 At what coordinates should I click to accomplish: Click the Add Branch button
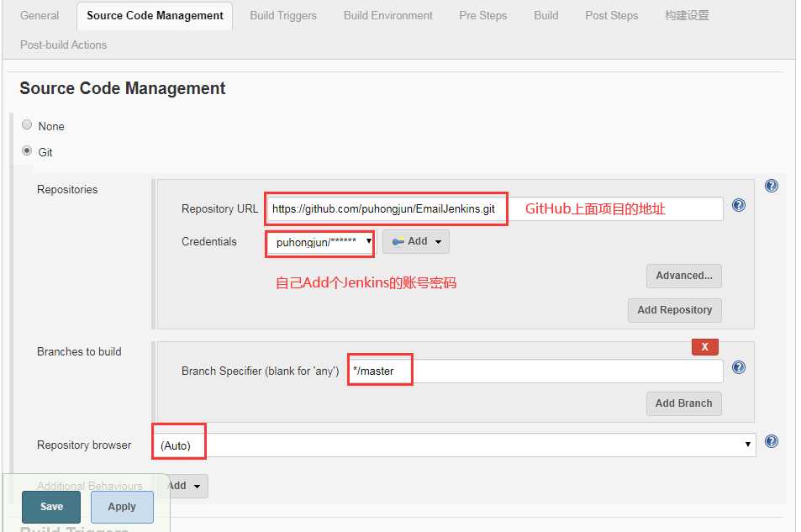coord(683,403)
